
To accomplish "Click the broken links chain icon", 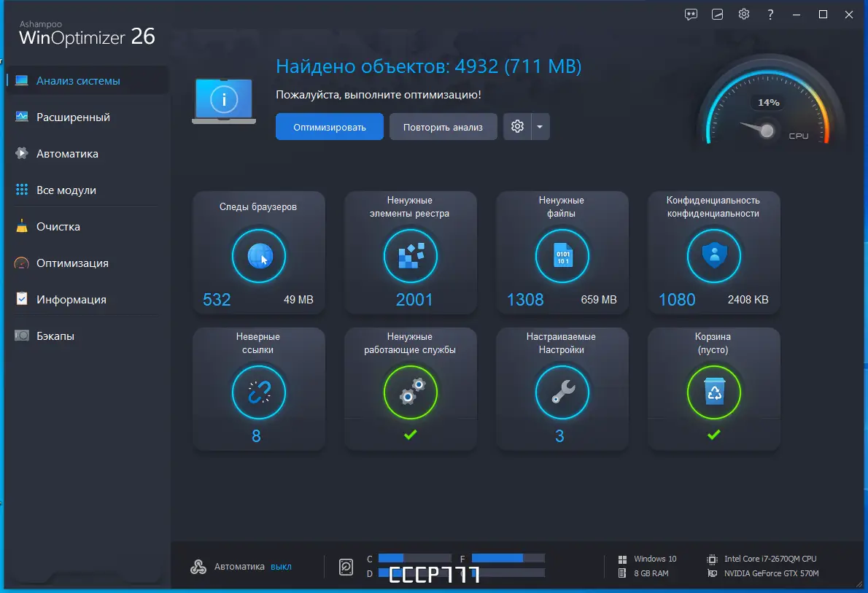I will 259,392.
